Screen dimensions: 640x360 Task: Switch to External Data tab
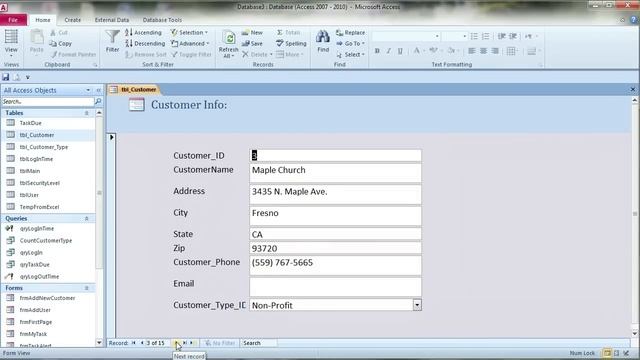[x=112, y=20]
